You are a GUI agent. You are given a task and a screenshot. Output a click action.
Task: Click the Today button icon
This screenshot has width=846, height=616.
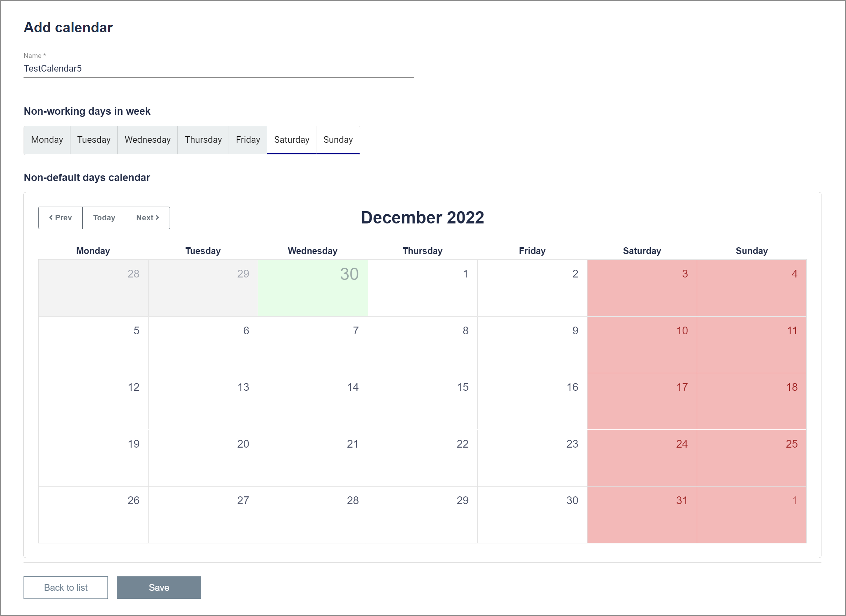coord(104,218)
